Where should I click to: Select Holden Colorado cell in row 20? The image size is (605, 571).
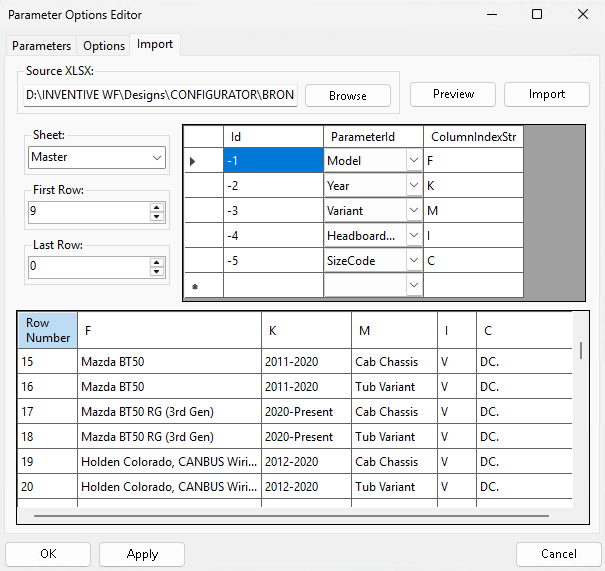[x=169, y=487]
